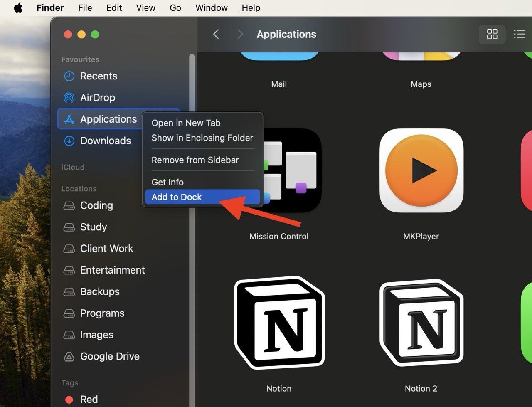
Task: Click the Mission Control name label
Action: (279, 236)
